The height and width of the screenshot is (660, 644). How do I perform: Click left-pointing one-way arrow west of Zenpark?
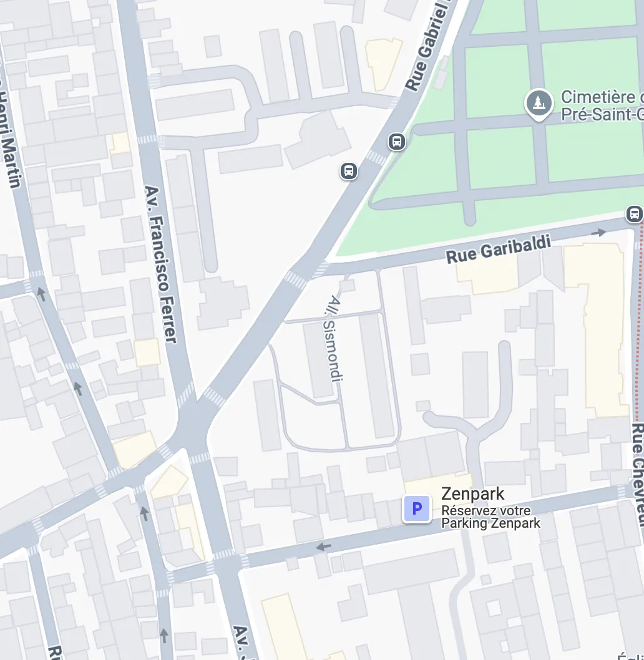(323, 546)
